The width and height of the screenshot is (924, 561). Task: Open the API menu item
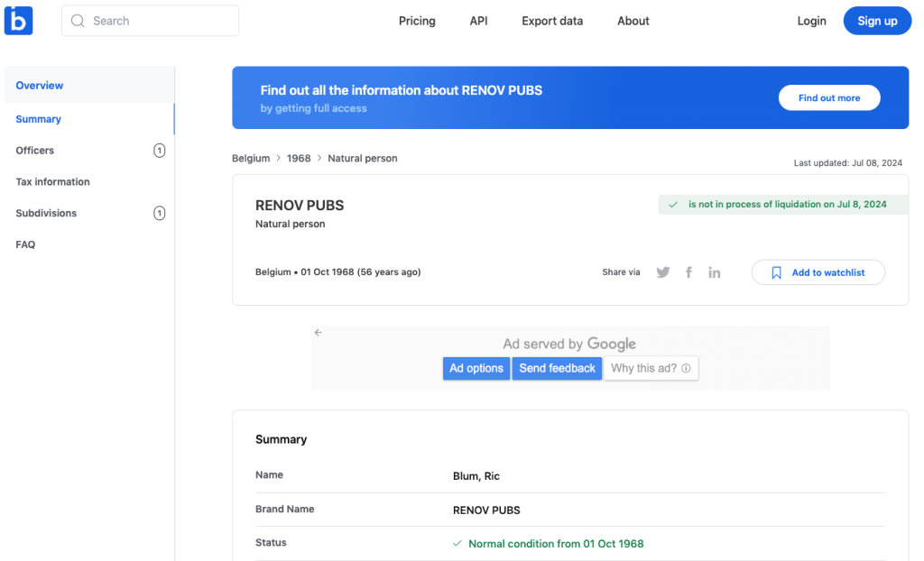478,21
